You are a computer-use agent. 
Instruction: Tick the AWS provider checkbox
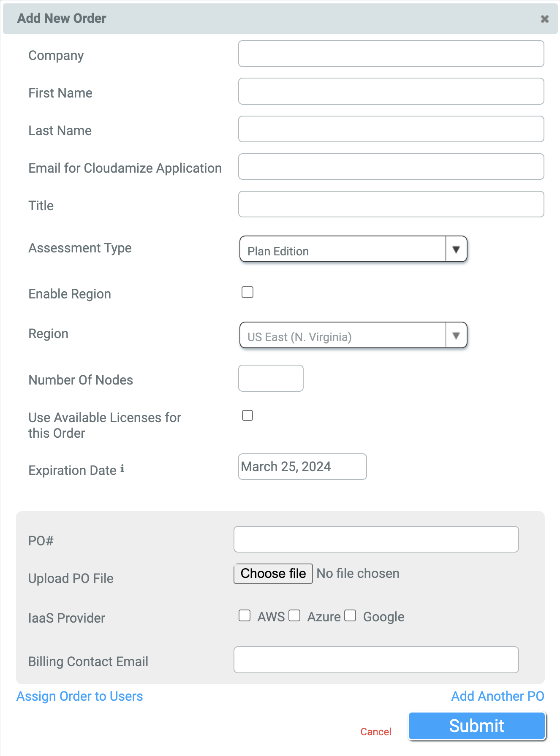245,615
